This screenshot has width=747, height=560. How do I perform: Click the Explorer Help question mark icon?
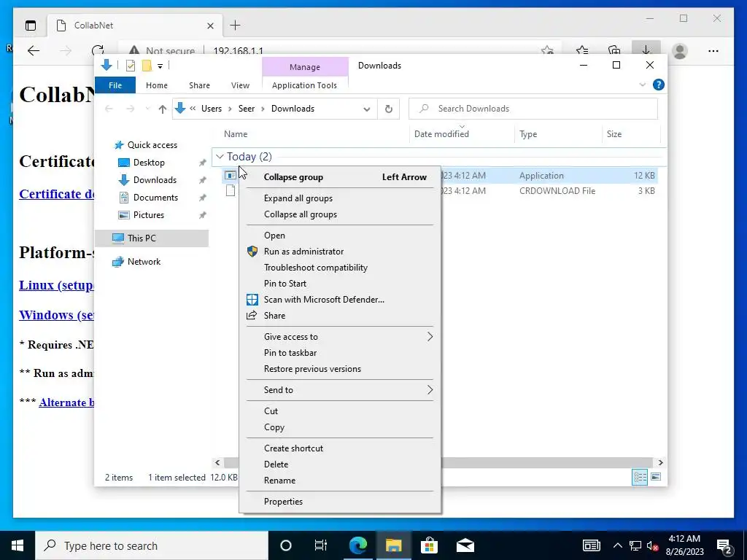coord(659,85)
